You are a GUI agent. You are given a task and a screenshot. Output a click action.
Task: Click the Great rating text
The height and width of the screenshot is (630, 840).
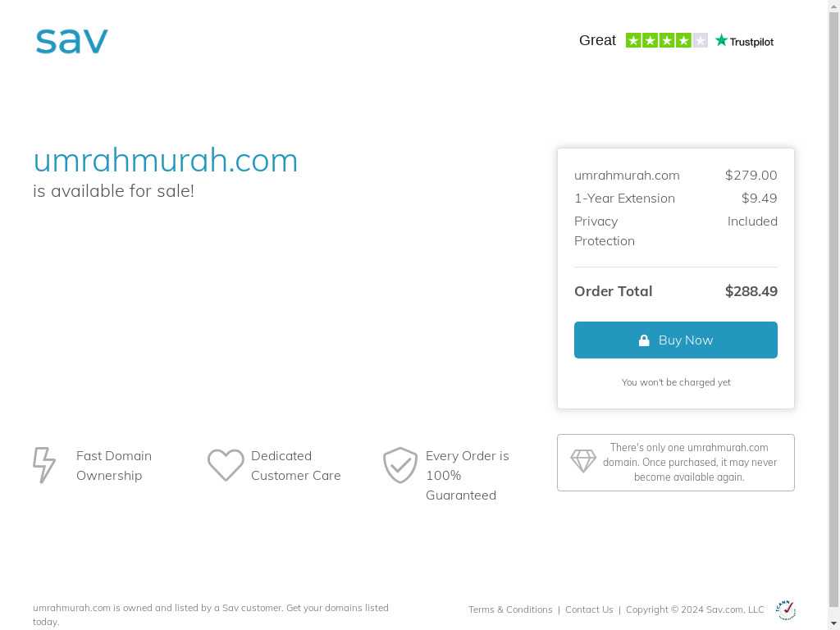597,41
